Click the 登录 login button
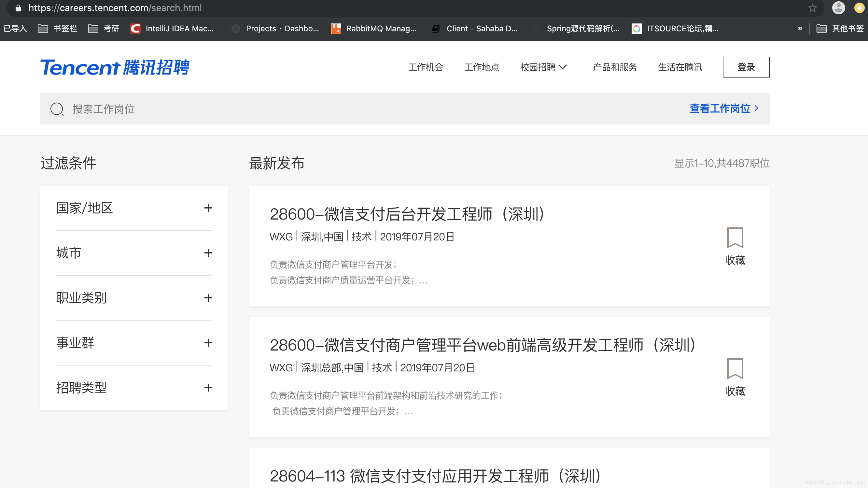The image size is (868, 488). pyautogui.click(x=746, y=67)
